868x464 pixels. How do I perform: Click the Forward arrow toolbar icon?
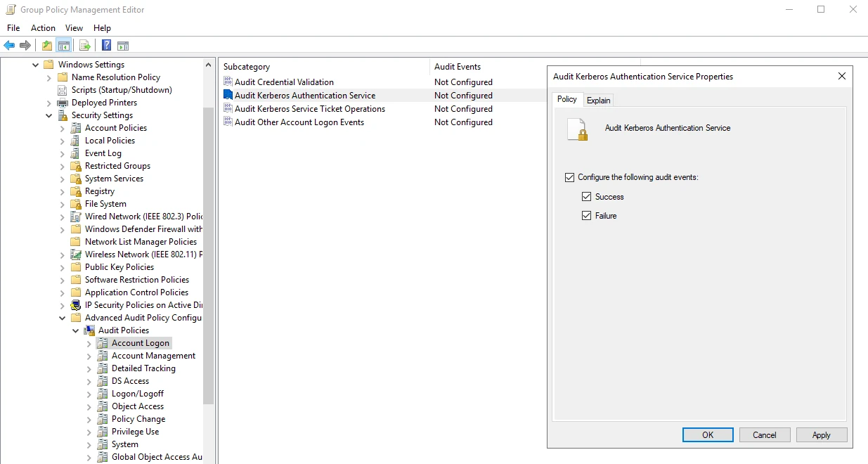point(25,46)
